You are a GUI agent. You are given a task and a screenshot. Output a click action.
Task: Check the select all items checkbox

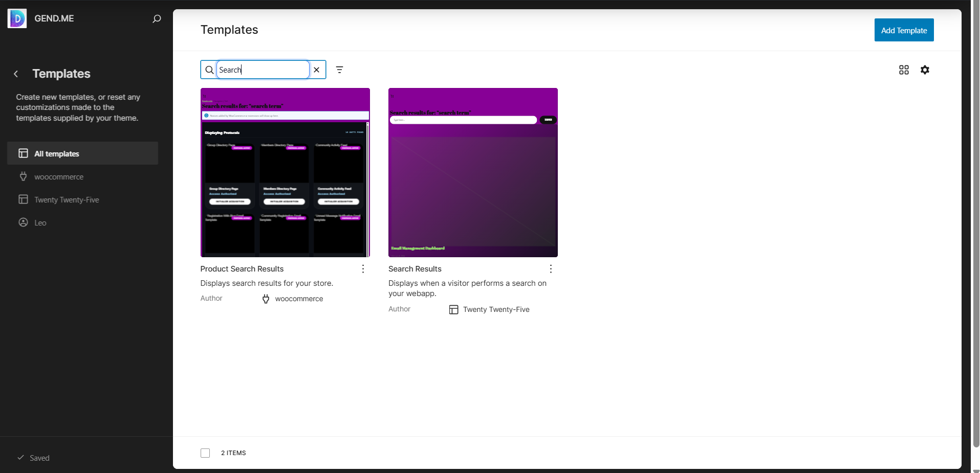(x=205, y=453)
